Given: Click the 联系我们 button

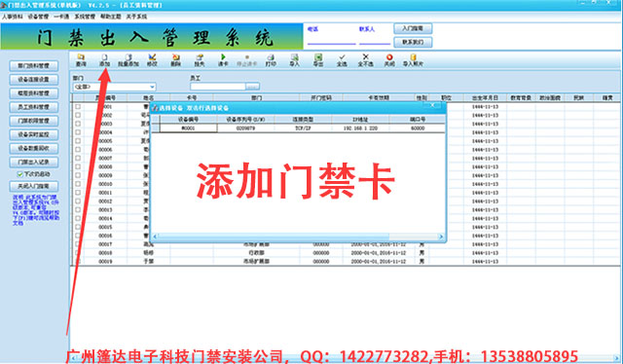Looking at the screenshot, I should pos(413,42).
